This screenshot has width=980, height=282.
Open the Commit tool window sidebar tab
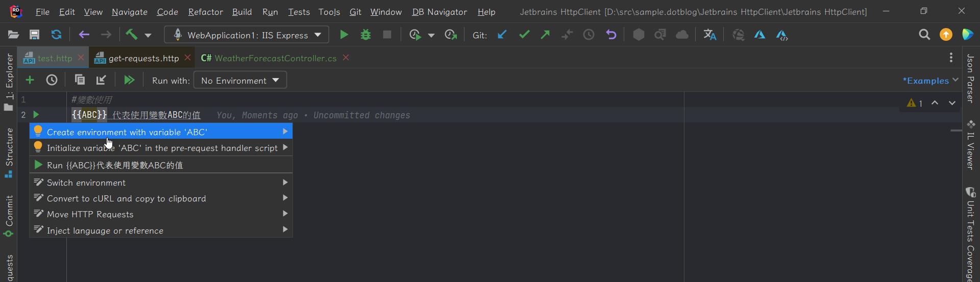9,216
